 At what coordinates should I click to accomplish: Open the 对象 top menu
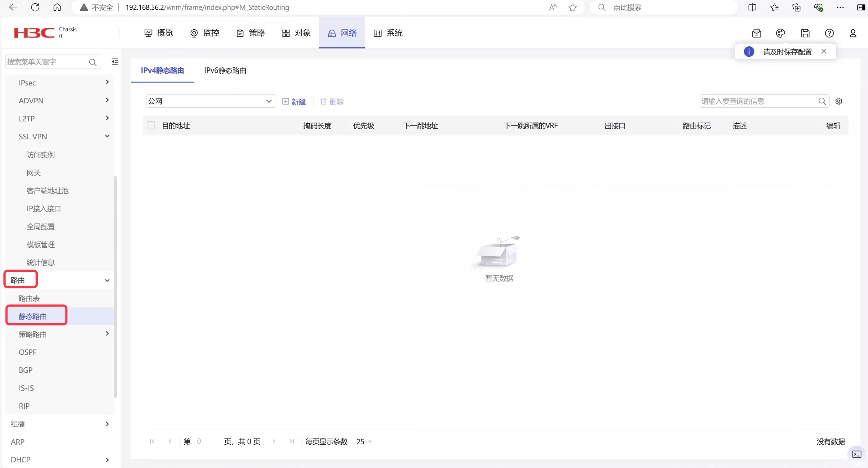pos(296,33)
